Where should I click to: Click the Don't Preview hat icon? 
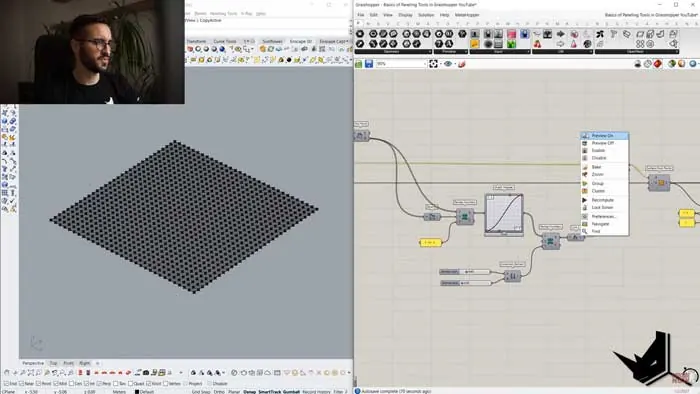pos(638,64)
